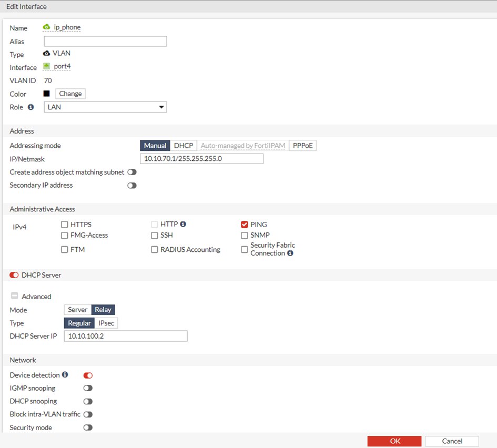Disable the DHCP Server toggle
The image size is (497, 448).
(14, 275)
